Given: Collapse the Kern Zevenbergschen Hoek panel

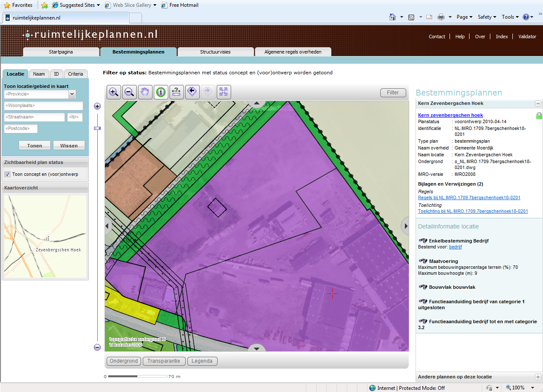Looking at the screenshot, I should tap(538, 104).
